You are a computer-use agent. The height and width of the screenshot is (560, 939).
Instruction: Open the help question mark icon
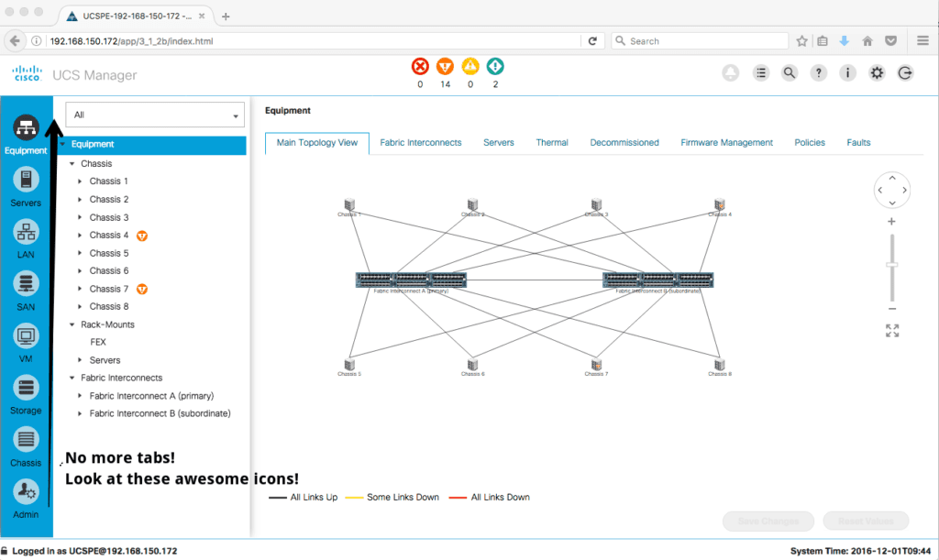819,73
